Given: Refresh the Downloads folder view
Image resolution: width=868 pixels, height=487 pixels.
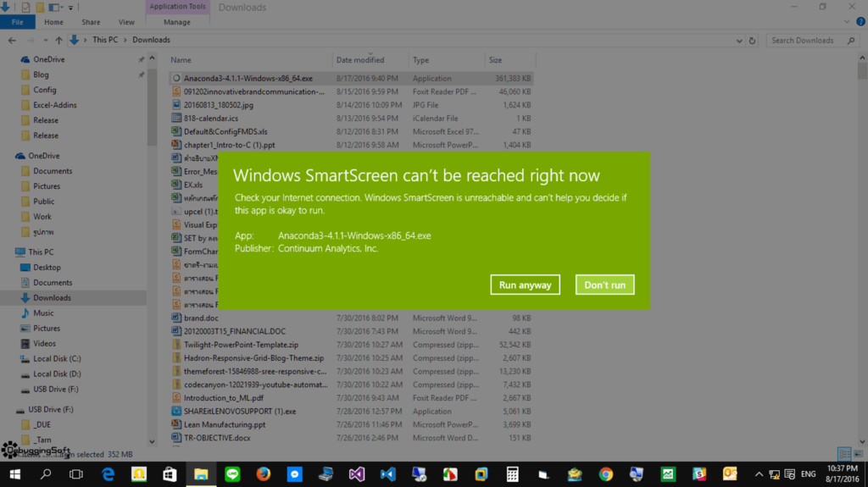Looking at the screenshot, I should click(x=752, y=41).
